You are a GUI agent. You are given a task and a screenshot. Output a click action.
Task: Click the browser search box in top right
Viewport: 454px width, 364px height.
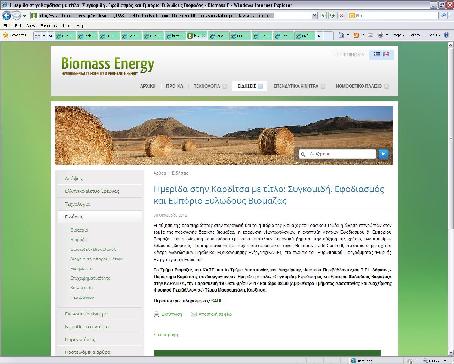coord(393,15)
